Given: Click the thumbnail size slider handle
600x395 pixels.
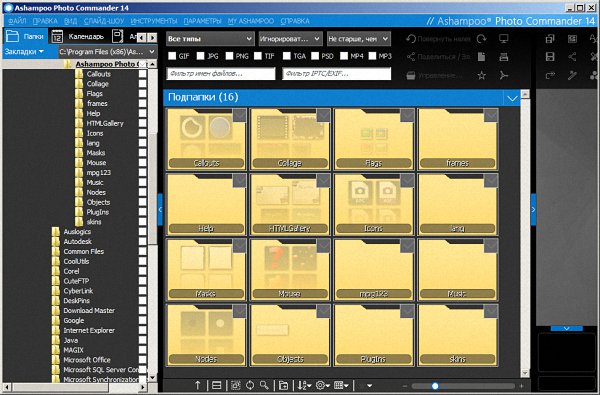Looking at the screenshot, I should [435, 386].
